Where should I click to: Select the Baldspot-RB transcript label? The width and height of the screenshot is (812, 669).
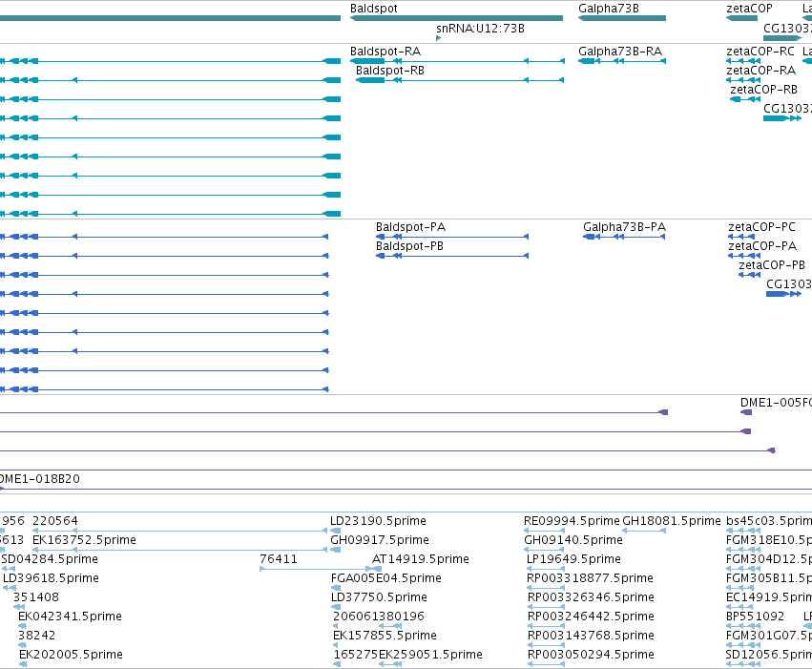(x=390, y=71)
